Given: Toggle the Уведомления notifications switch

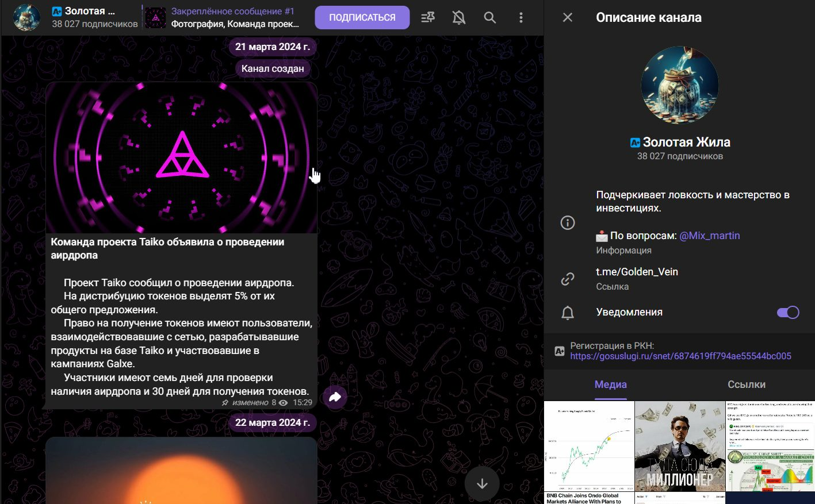Looking at the screenshot, I should [788, 313].
